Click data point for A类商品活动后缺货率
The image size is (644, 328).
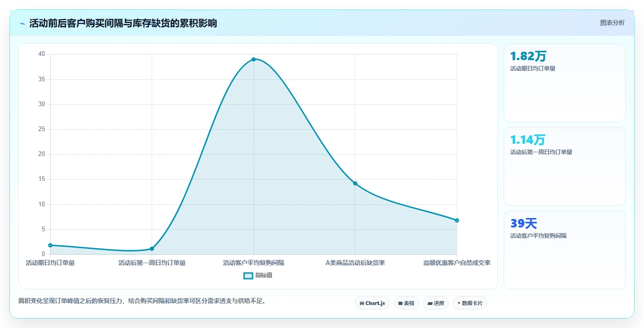(x=355, y=183)
